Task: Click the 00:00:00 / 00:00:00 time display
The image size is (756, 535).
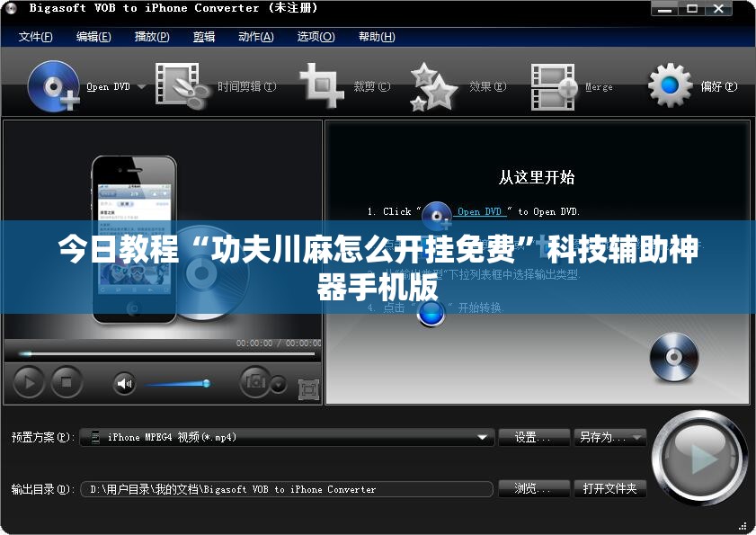Action: click(x=278, y=343)
